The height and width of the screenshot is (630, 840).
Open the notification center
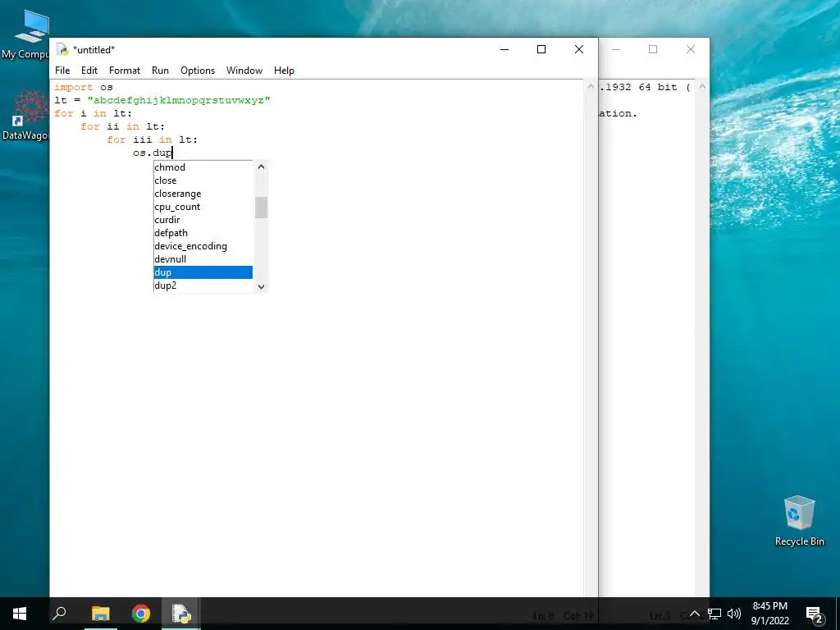tap(814, 614)
